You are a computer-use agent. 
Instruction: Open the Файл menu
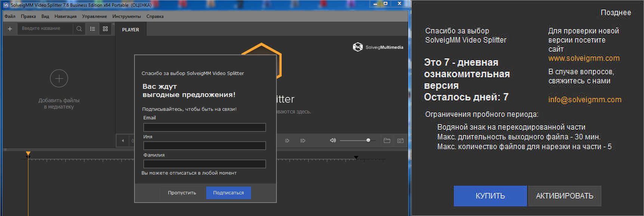click(10, 16)
